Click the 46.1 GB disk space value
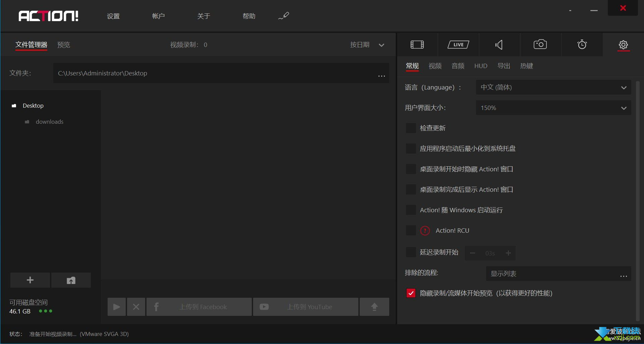 click(x=20, y=311)
